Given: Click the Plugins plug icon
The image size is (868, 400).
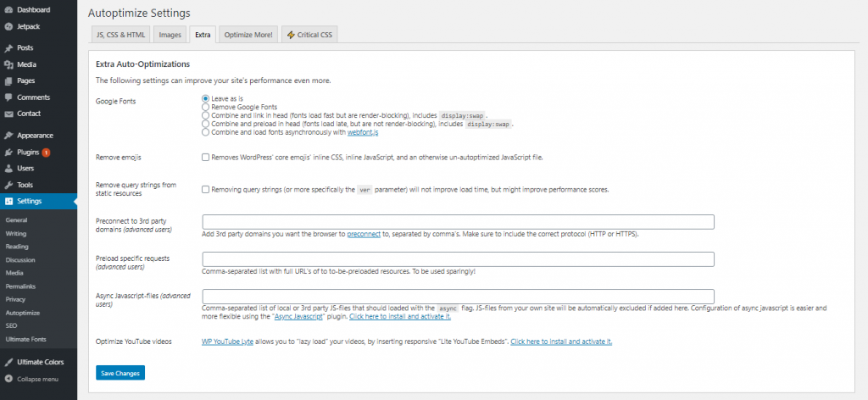Looking at the screenshot, I should click(8, 153).
